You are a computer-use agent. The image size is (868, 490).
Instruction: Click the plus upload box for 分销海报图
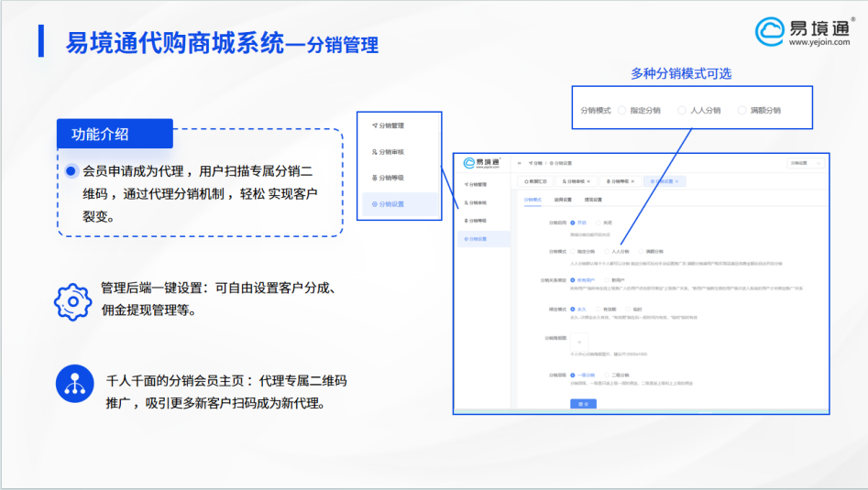(x=579, y=342)
